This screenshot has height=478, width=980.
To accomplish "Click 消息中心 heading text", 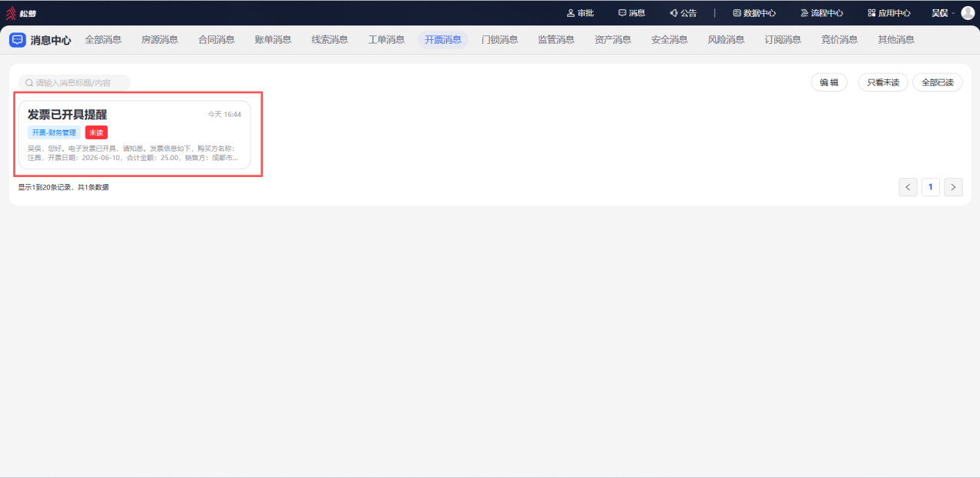I will click(x=51, y=40).
